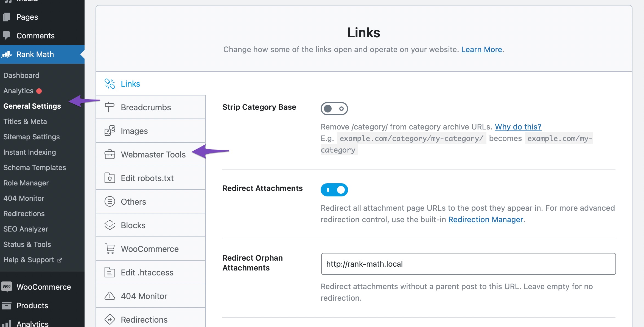The image size is (644, 327).
Task: Open Redirections in the sidebar submenu
Action: pyautogui.click(x=24, y=214)
